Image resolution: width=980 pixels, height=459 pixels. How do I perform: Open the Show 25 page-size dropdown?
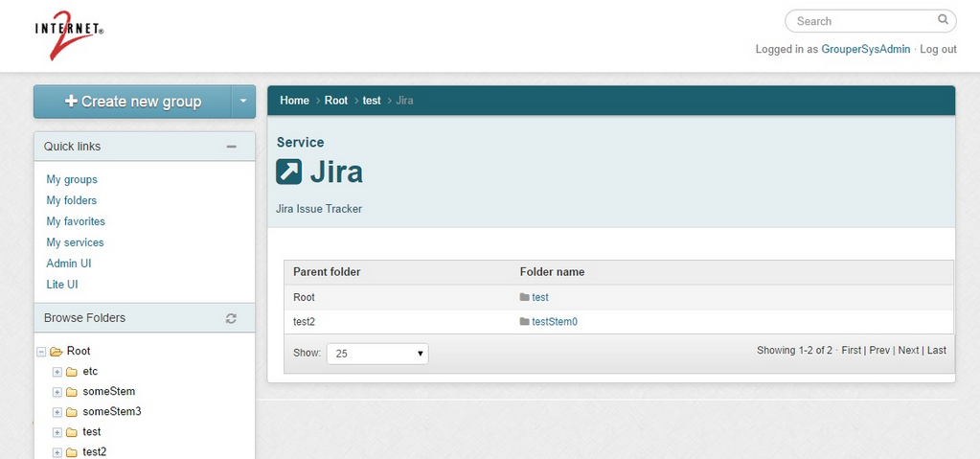pos(377,354)
